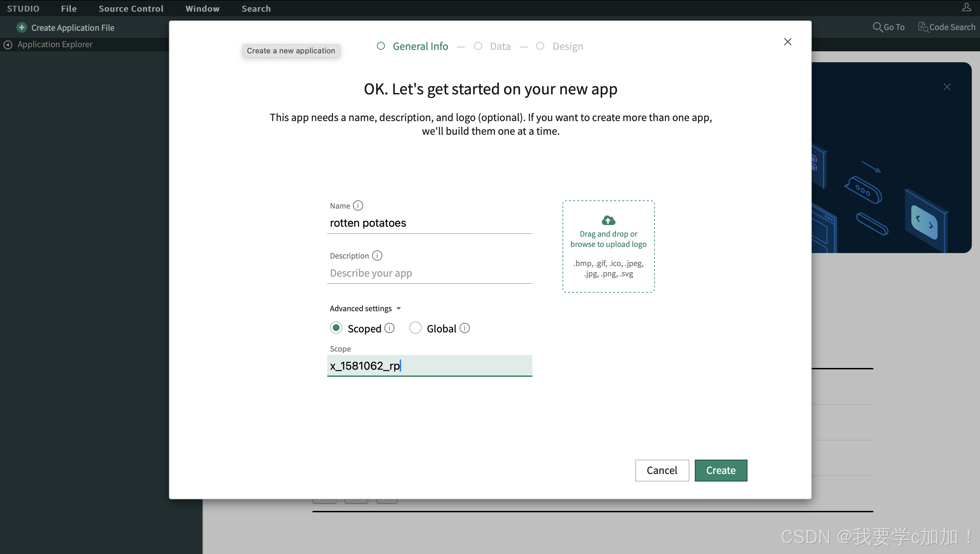Click the Name field info icon
Screen dimensions: 980x554
(358, 206)
